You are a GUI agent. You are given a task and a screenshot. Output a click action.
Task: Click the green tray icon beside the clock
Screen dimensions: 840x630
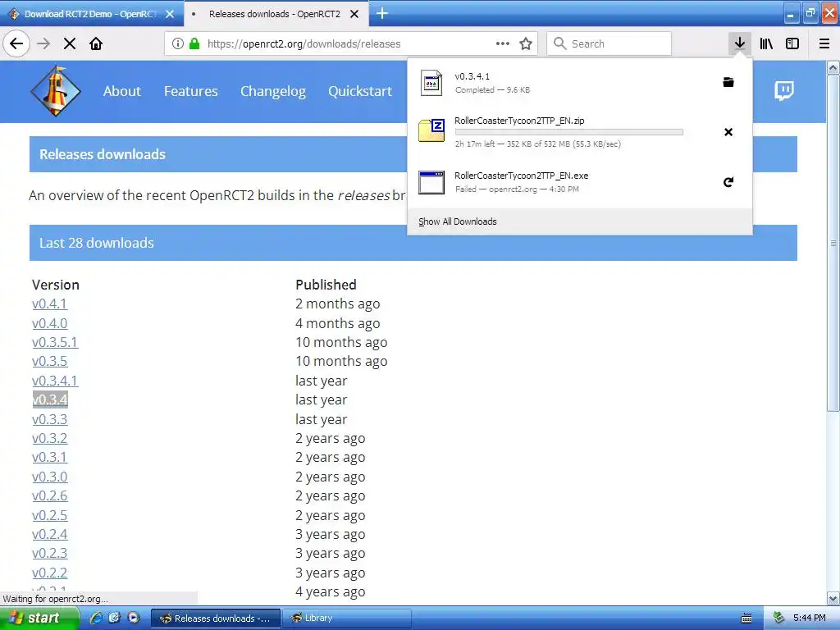(x=779, y=619)
